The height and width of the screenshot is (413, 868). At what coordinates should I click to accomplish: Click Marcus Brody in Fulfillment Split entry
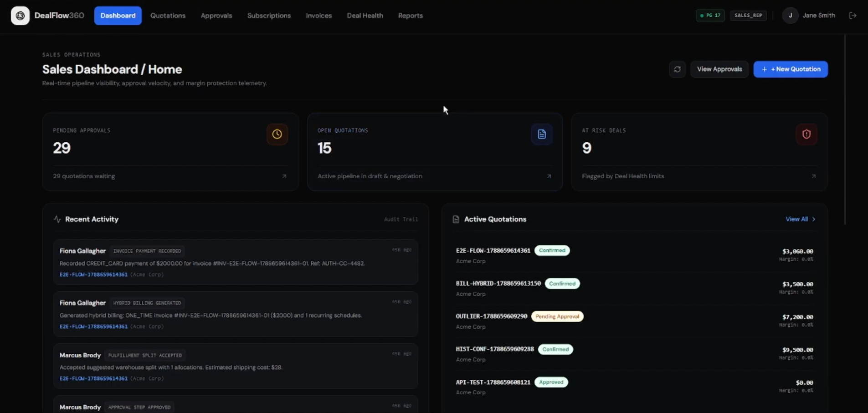[x=80, y=355]
